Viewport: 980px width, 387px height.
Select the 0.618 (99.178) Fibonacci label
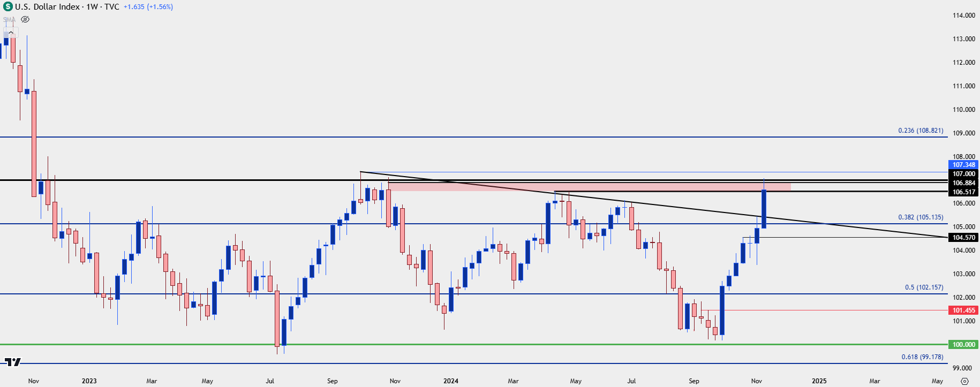click(x=922, y=357)
